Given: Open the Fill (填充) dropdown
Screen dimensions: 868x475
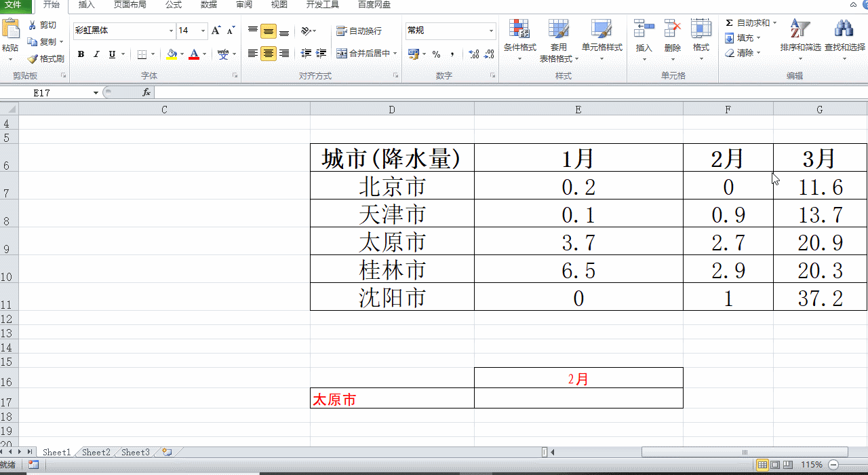Looking at the screenshot, I should 743,38.
